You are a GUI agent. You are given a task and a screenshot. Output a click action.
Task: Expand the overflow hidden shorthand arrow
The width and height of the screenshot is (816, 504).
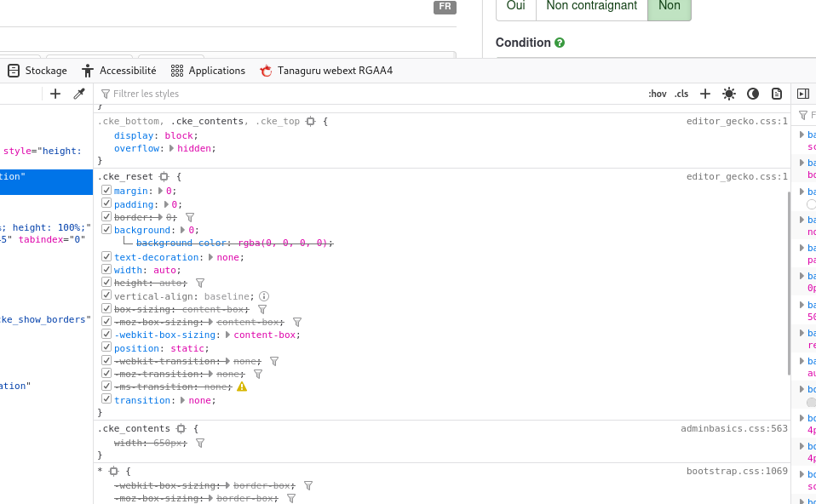coord(171,148)
